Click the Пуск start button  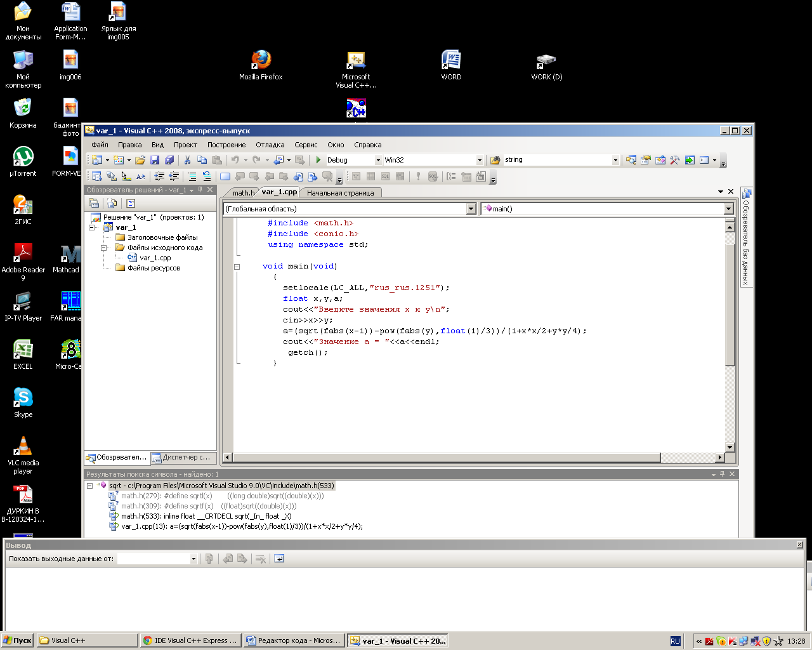click(18, 640)
